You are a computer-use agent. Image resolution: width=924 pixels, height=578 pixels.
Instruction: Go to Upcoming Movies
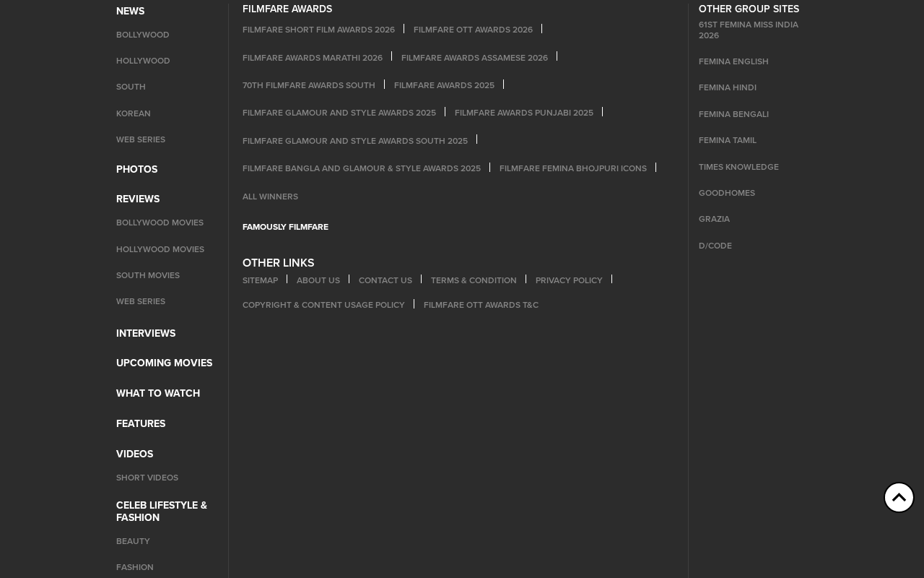164,363
